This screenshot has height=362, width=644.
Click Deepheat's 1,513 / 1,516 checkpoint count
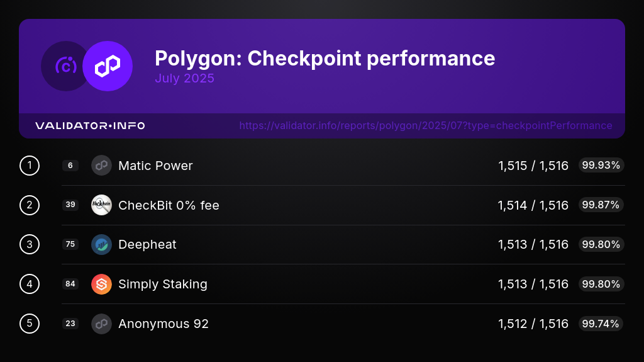tap(533, 244)
